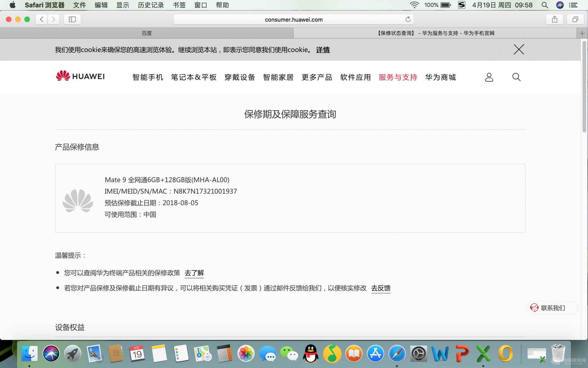Show all tabs overview
This screenshot has width=588, height=368.
pyautogui.click(x=575, y=19)
